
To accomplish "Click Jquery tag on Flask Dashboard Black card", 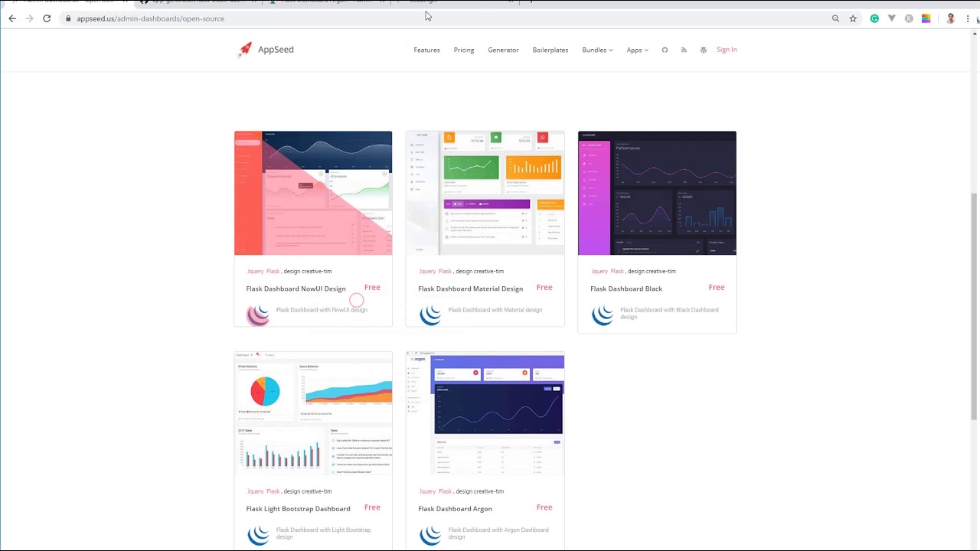I will [599, 271].
